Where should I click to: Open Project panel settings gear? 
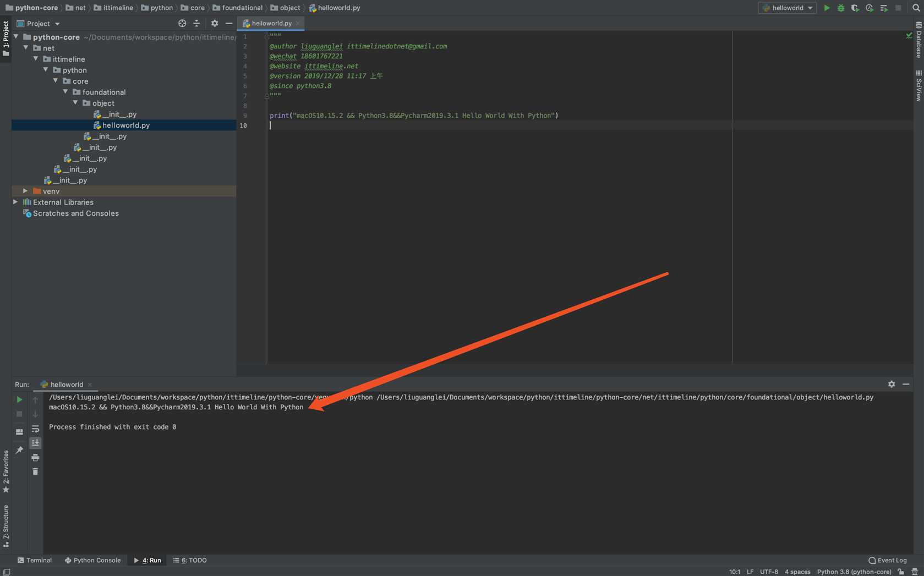[215, 23]
